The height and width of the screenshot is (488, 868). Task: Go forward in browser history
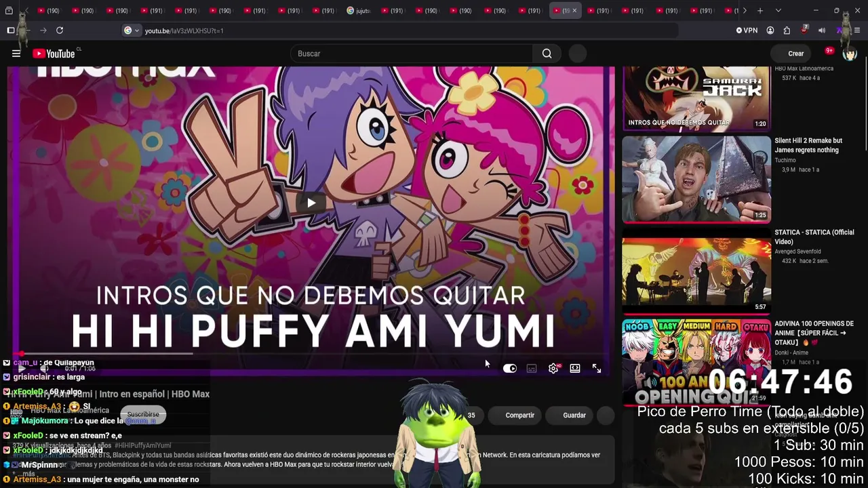[43, 30]
